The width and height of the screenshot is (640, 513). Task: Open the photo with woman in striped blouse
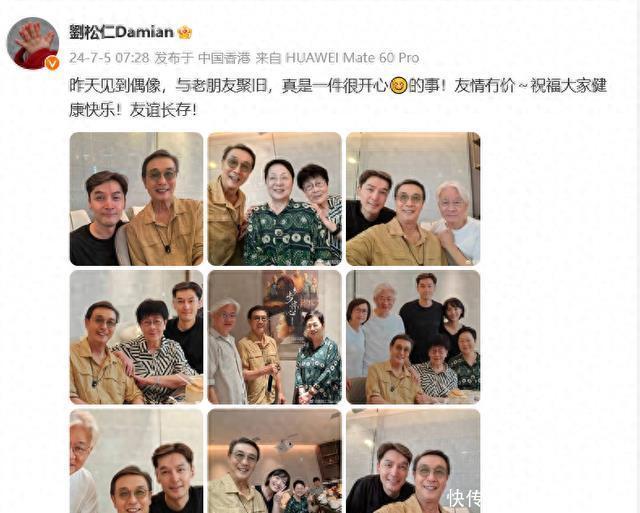click(x=136, y=337)
